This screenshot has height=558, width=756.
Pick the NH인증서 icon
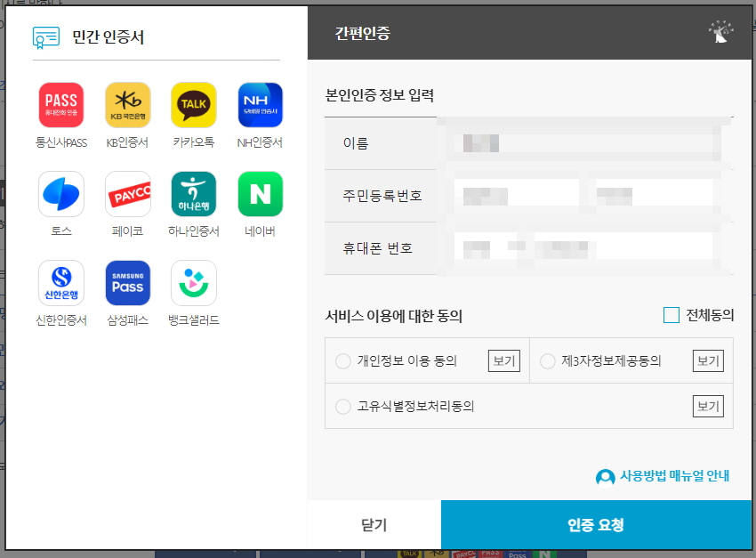[x=261, y=105]
